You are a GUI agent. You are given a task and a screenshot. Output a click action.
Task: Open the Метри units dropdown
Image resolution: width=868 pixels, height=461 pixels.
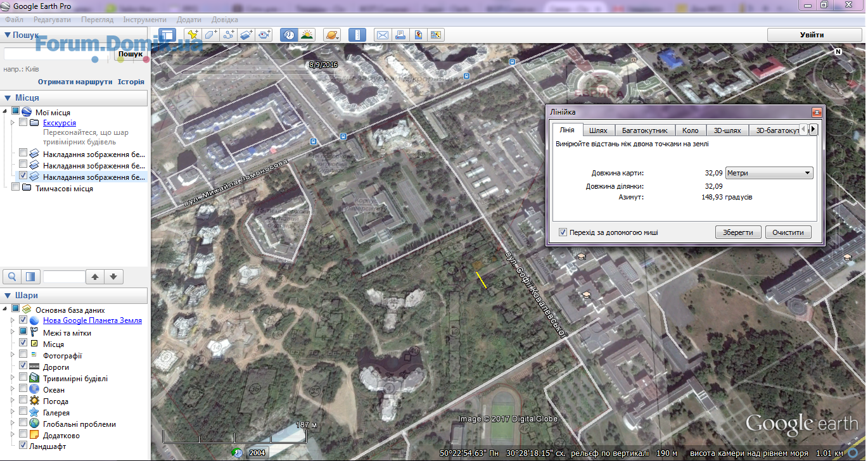pyautogui.click(x=769, y=173)
